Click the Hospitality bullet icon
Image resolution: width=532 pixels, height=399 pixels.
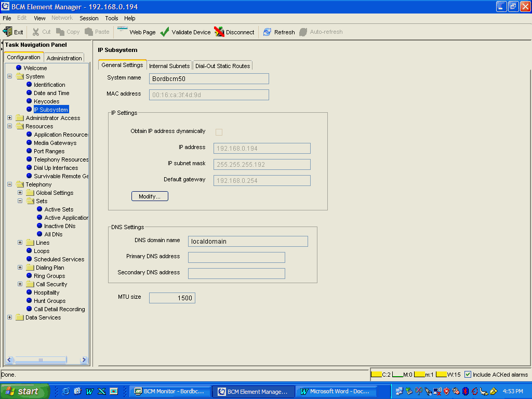[x=29, y=292]
